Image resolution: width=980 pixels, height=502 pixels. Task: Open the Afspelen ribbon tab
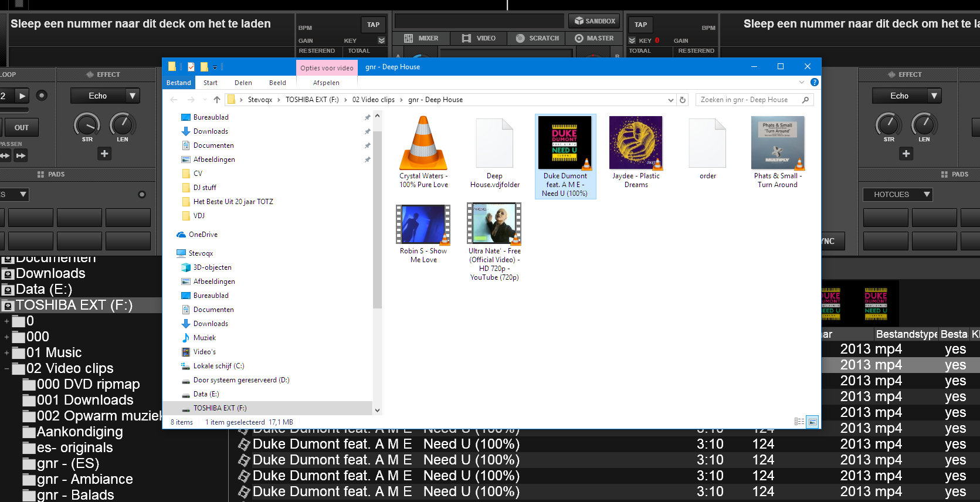point(326,83)
